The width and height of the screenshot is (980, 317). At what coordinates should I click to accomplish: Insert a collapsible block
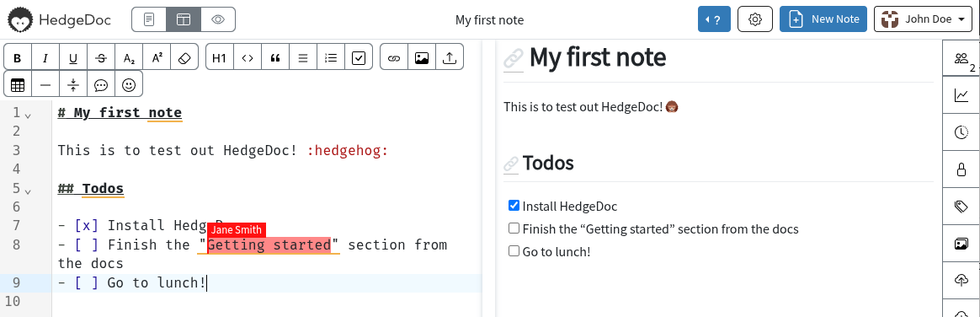tap(73, 86)
